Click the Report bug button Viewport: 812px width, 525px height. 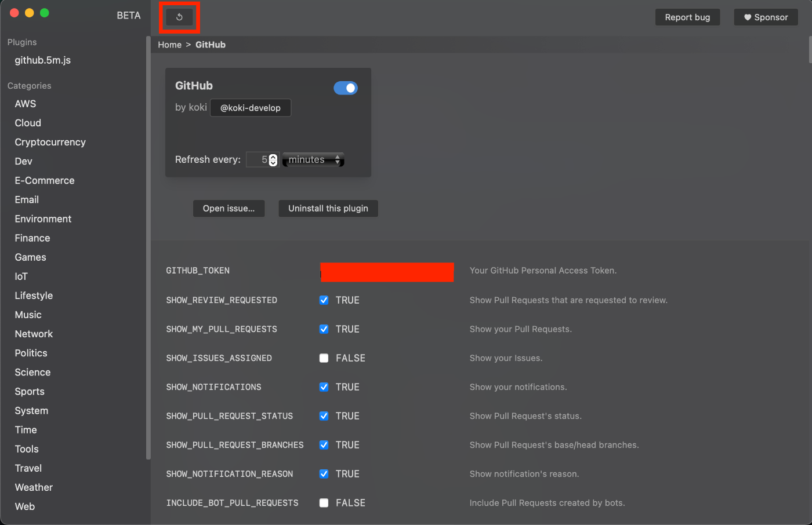click(687, 17)
